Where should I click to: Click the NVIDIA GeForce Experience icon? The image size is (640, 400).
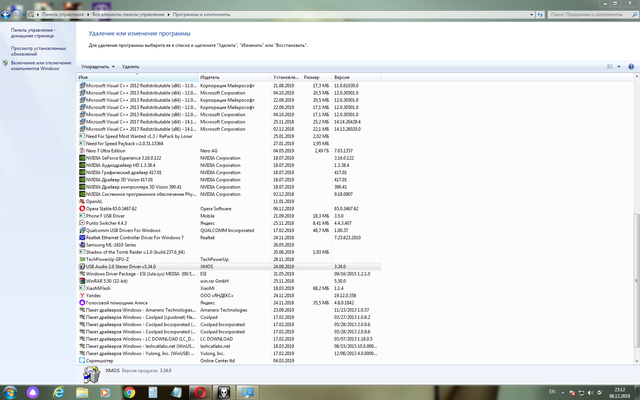click(x=82, y=158)
